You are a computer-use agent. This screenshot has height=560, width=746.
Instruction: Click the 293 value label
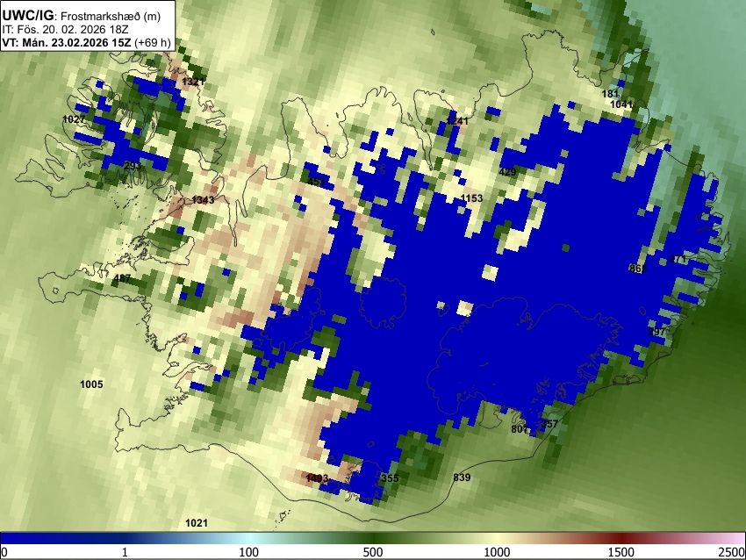[x=133, y=166]
